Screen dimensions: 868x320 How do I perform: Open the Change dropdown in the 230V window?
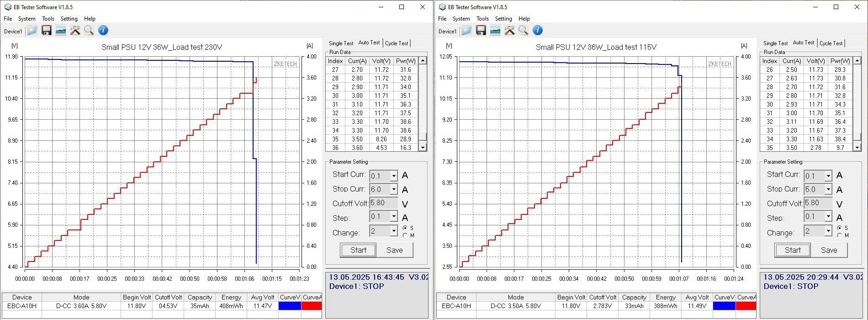pos(393,231)
